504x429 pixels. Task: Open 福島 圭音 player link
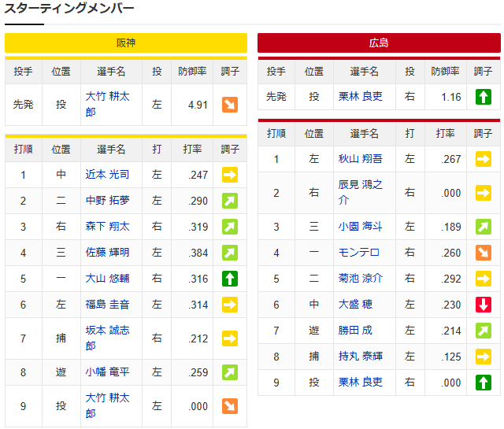coord(107,305)
